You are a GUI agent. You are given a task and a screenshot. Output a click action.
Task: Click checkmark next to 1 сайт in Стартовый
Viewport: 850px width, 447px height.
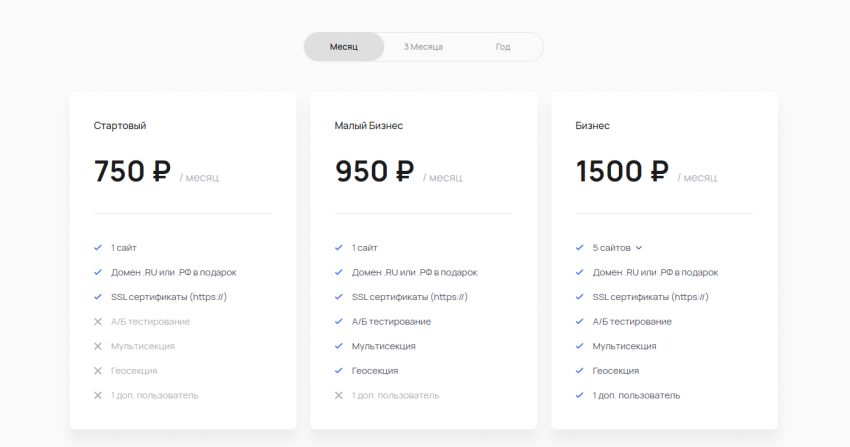98,247
